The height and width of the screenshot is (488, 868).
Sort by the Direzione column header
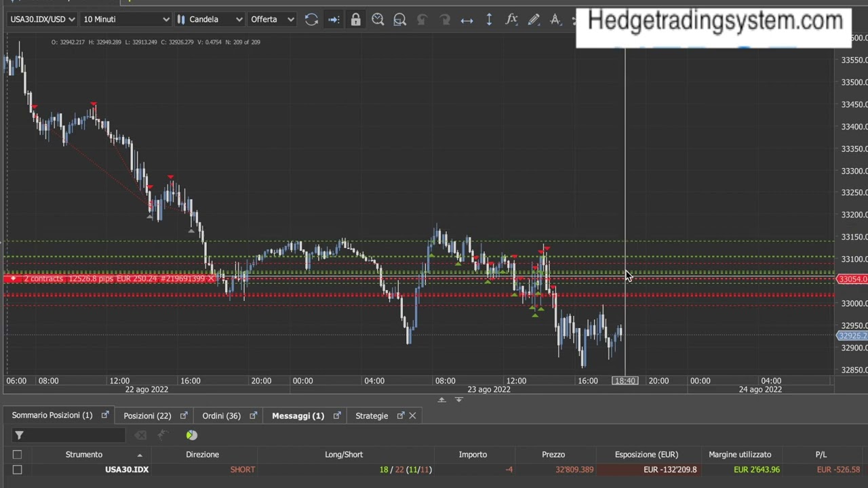[202, 455]
